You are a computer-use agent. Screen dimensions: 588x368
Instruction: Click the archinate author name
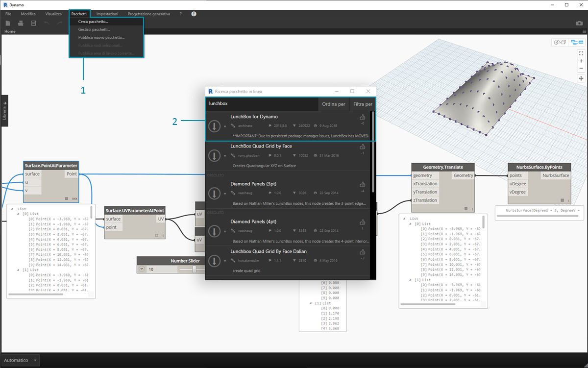246,126
